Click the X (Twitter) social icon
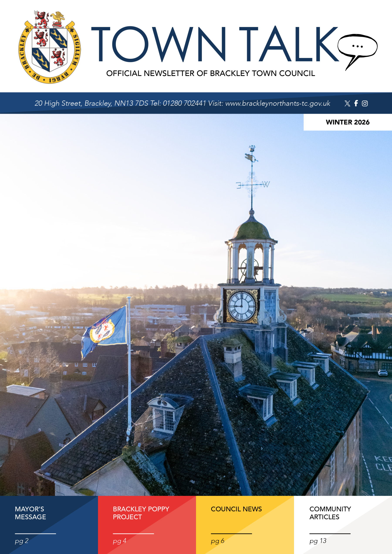This screenshot has width=392, height=554. pyautogui.click(x=347, y=104)
